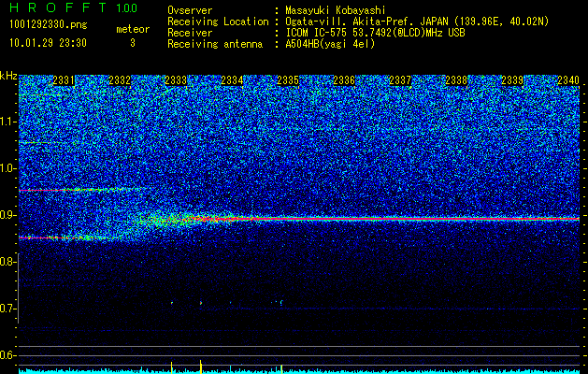Click the 2340 time marker
The width and height of the screenshot is (588, 374).
point(568,80)
